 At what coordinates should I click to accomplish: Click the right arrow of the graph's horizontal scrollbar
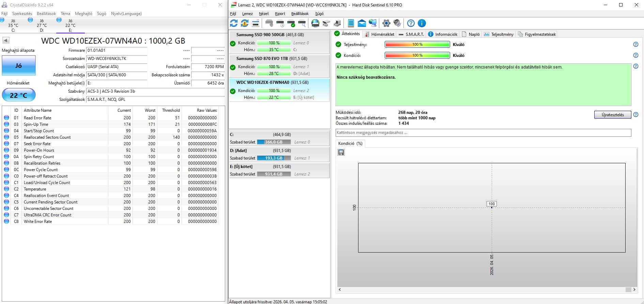pyautogui.click(x=634, y=289)
